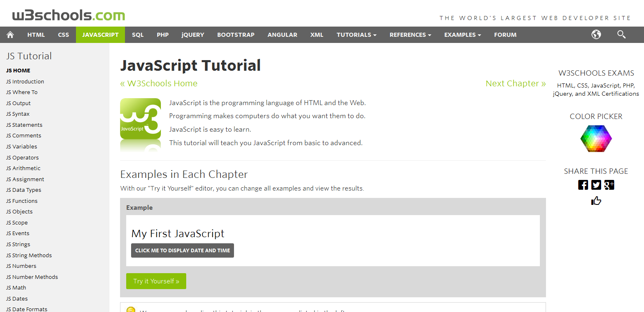Click the thumbs-up like icon
The width and height of the screenshot is (644, 312).
point(596,201)
